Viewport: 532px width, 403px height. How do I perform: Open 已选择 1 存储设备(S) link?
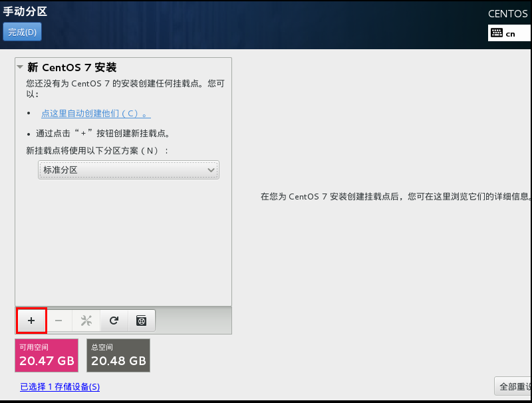(60, 387)
